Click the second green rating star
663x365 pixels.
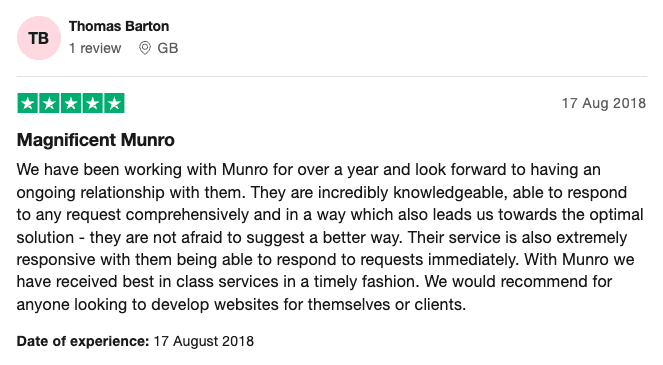(x=49, y=103)
